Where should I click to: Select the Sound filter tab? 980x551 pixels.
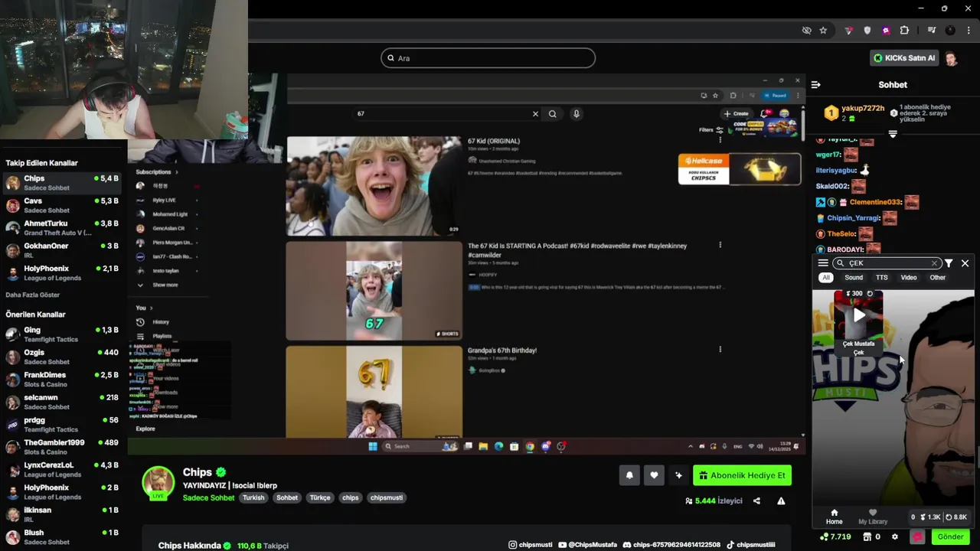(x=854, y=278)
